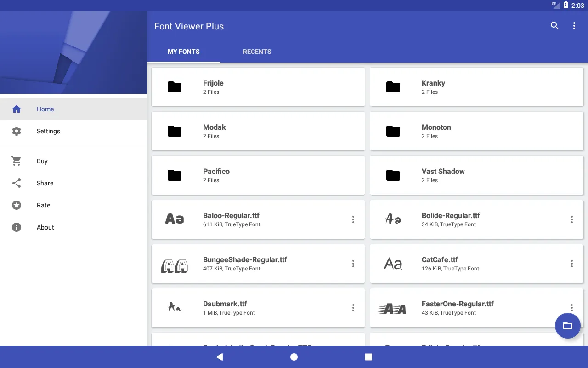The width and height of the screenshot is (588, 368).
Task: Click the Pacifico folder icon
Action: click(x=175, y=175)
